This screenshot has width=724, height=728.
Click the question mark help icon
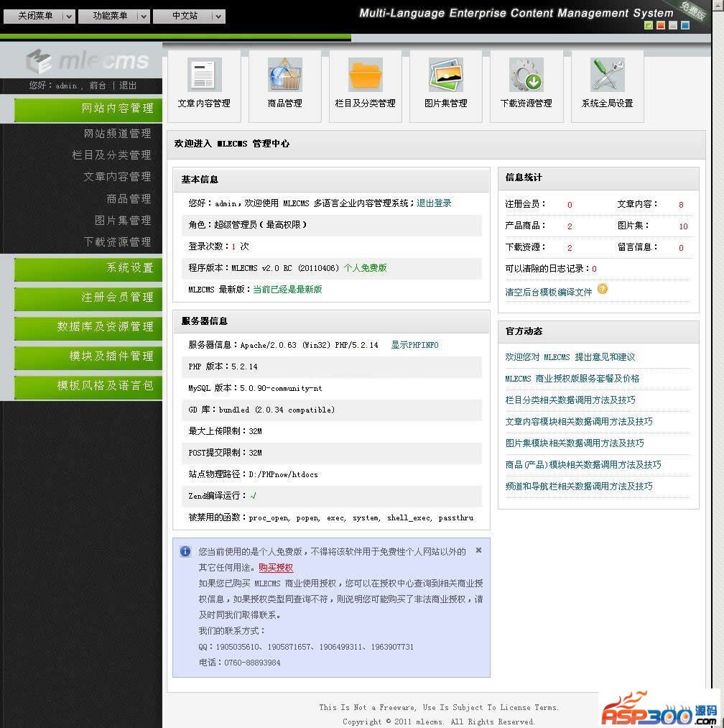tap(603, 289)
